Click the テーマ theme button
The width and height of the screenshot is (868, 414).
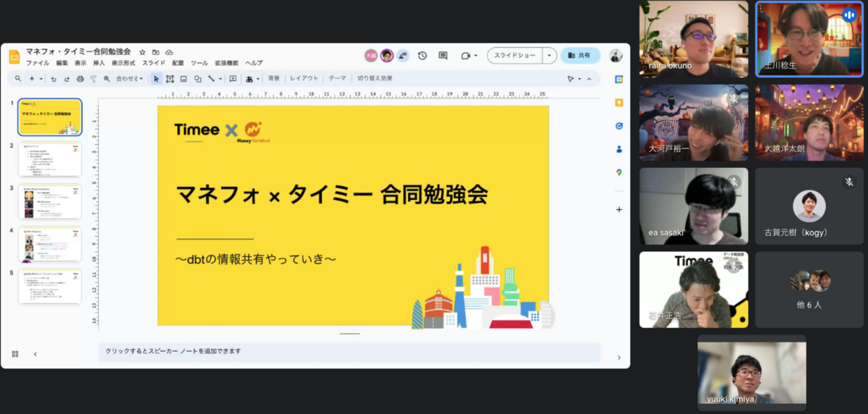(x=337, y=78)
